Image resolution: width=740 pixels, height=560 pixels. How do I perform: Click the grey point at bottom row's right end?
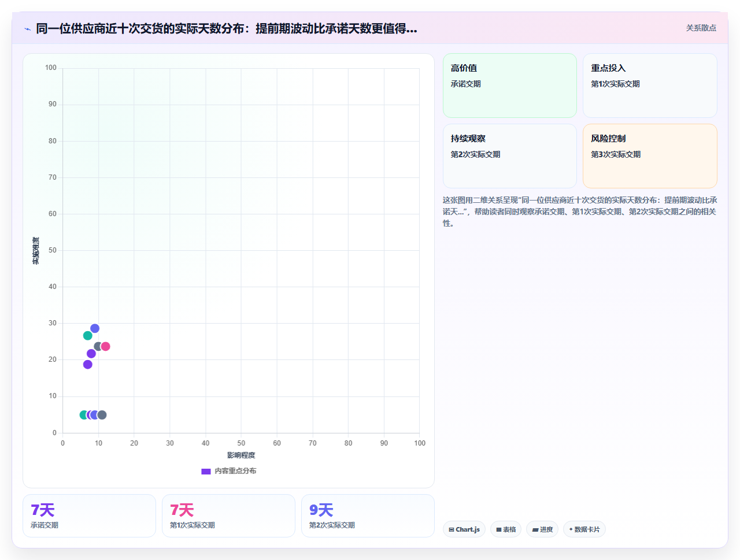pos(102,415)
